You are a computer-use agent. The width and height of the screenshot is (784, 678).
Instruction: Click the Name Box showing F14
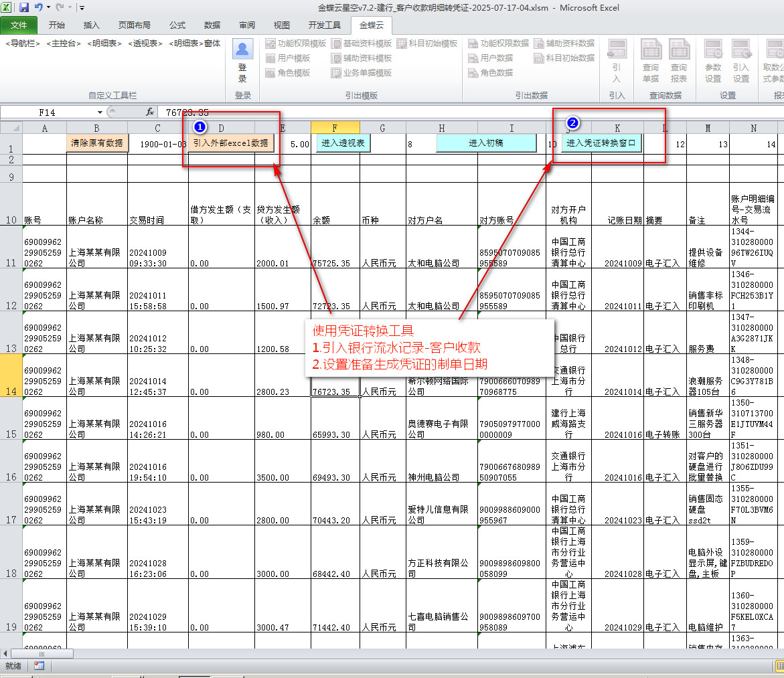click(x=48, y=112)
